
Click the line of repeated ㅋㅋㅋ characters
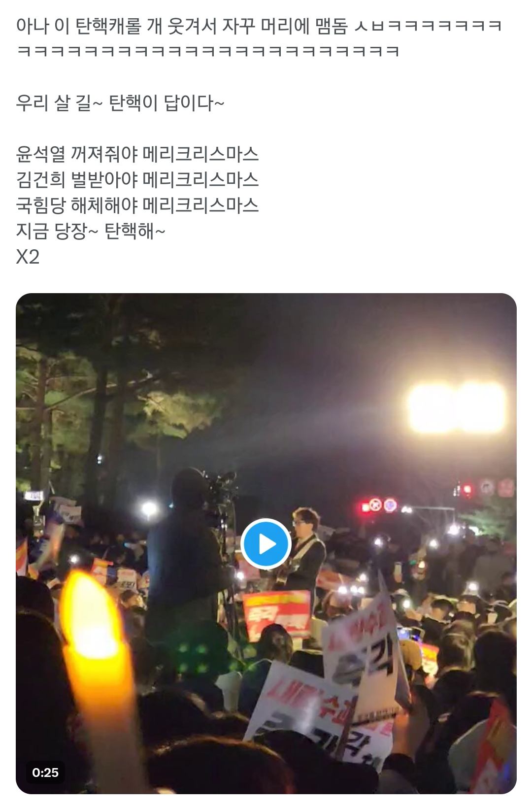(x=207, y=51)
